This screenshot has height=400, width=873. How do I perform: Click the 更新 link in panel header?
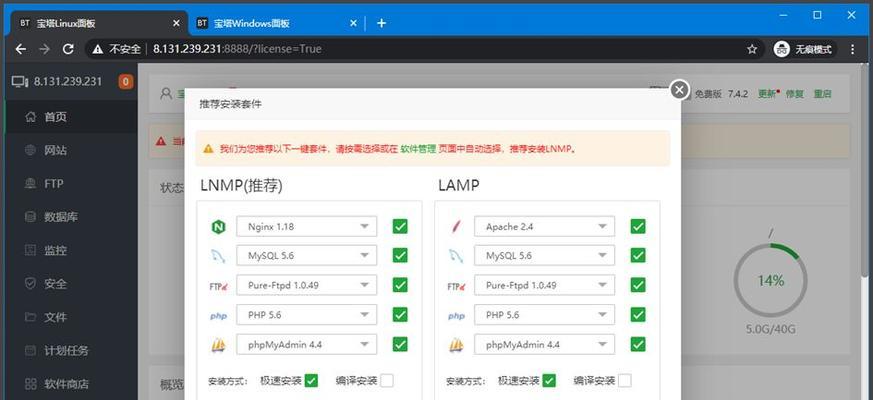767,94
